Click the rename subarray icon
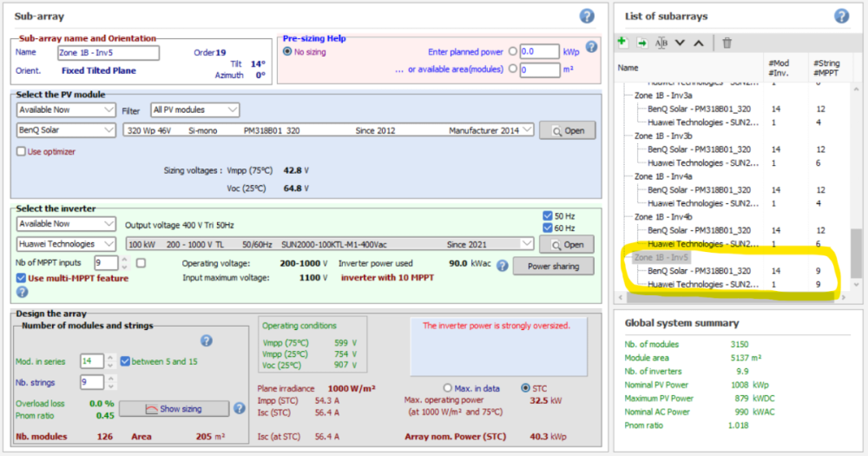This screenshot has height=456, width=868. pyautogui.click(x=661, y=43)
